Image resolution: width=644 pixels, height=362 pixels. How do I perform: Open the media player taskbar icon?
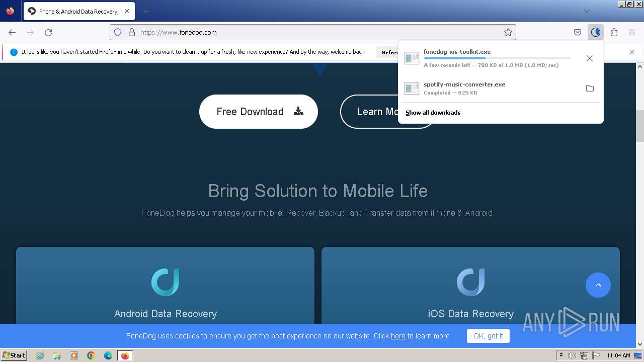[x=74, y=355]
